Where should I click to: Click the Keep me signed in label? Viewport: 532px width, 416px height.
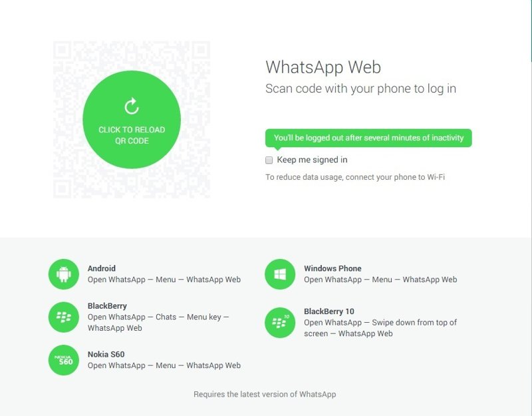312,160
